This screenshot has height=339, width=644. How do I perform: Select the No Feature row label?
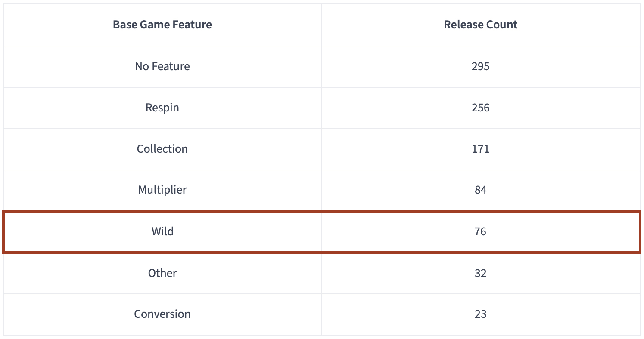click(162, 66)
